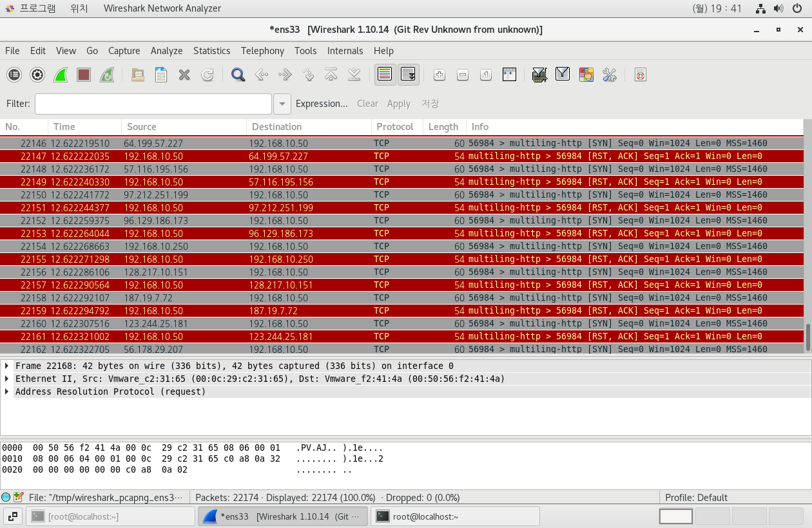812x528 pixels.
Task: Open the Analyze menu
Action: click(x=166, y=51)
